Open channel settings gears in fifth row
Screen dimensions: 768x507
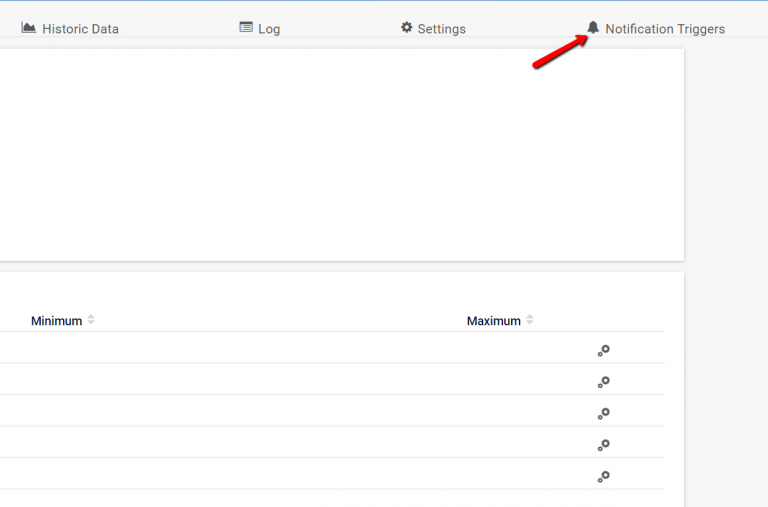603,477
